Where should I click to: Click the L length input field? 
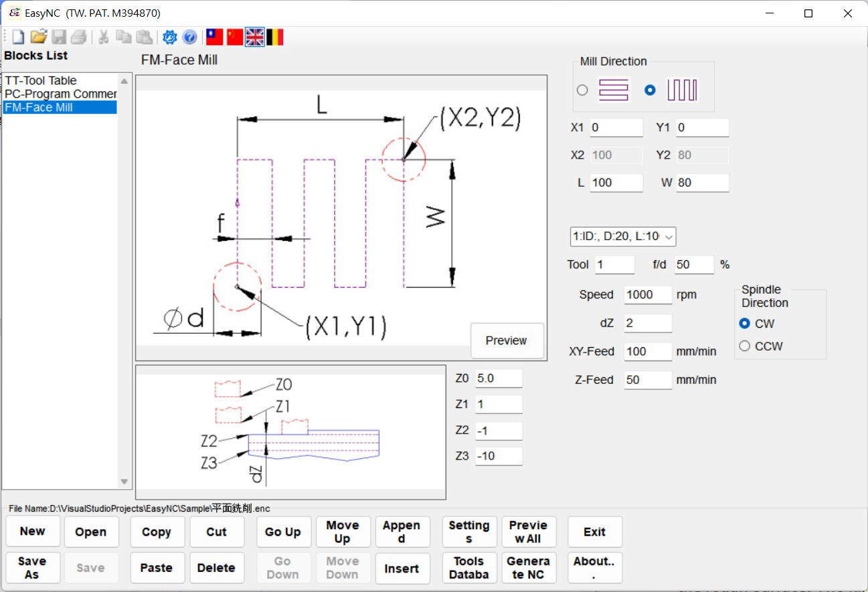click(x=616, y=183)
